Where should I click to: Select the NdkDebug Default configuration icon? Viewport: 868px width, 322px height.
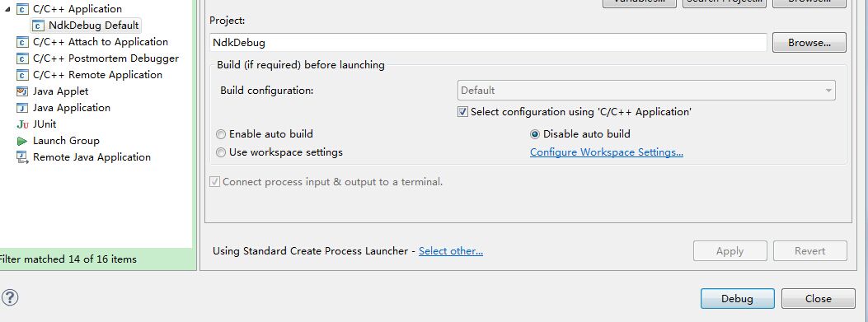click(38, 26)
